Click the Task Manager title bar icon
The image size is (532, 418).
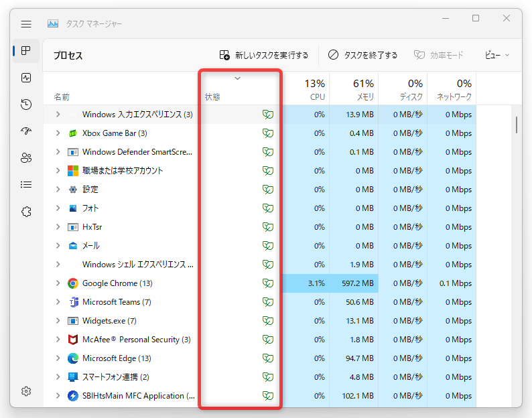[52, 23]
